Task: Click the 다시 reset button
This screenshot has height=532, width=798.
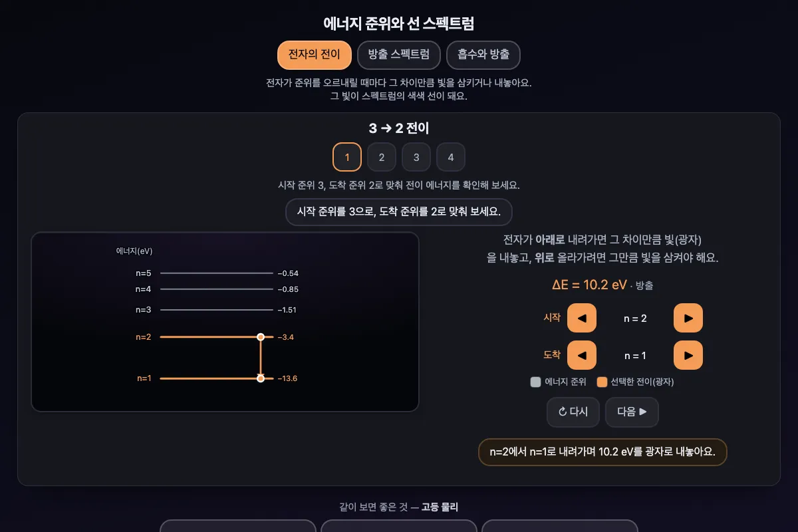Action: pos(573,412)
